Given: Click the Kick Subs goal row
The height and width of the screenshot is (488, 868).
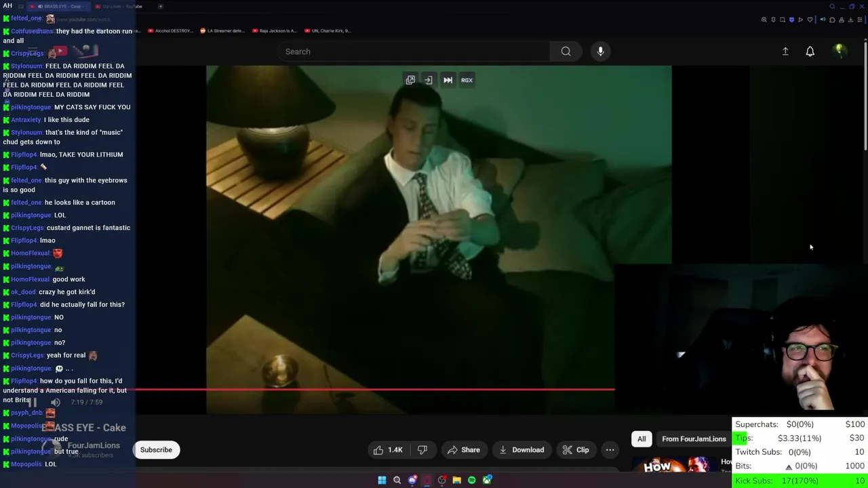Looking at the screenshot, I should pyautogui.click(x=800, y=481).
